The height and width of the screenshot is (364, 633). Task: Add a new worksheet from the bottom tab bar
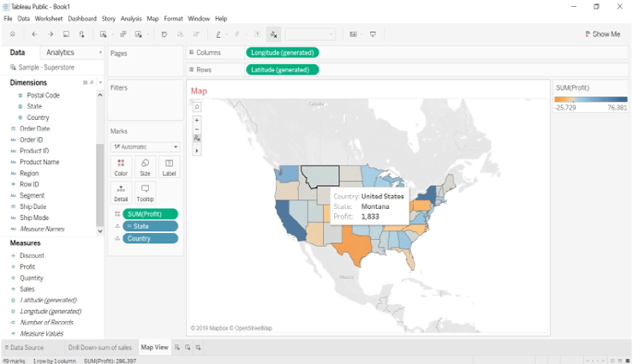point(178,348)
